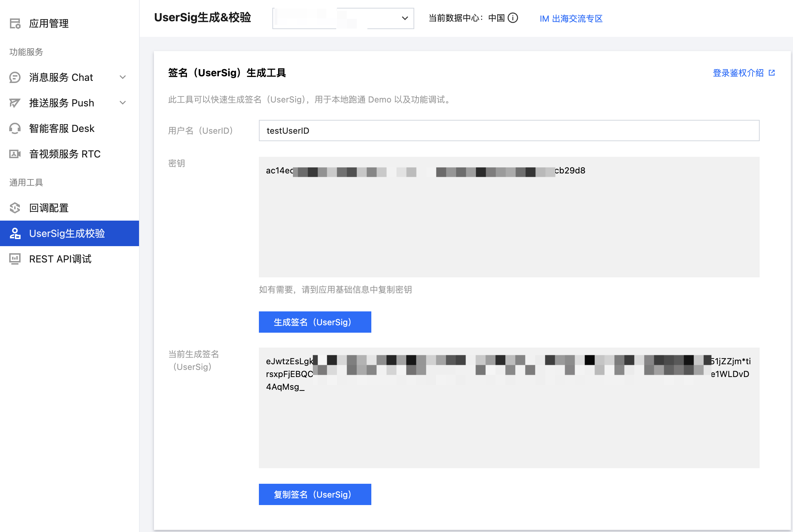This screenshot has width=793, height=532.
Task: Select 回调配置 in the sidebar
Action: 49,208
